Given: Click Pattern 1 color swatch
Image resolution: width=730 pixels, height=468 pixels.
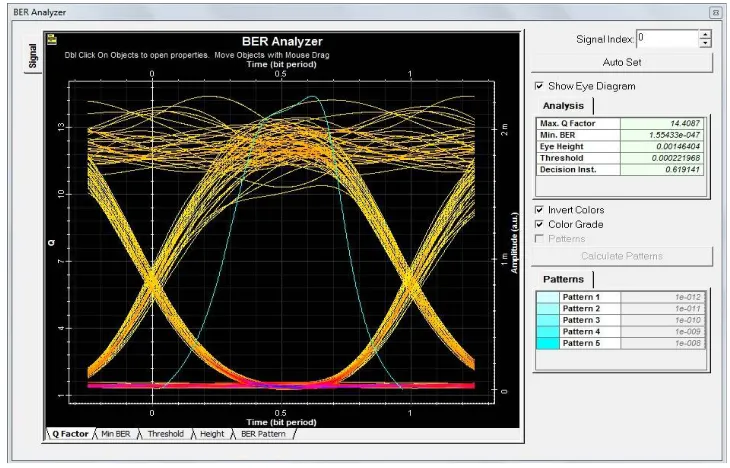Looking at the screenshot, I should click(548, 297).
